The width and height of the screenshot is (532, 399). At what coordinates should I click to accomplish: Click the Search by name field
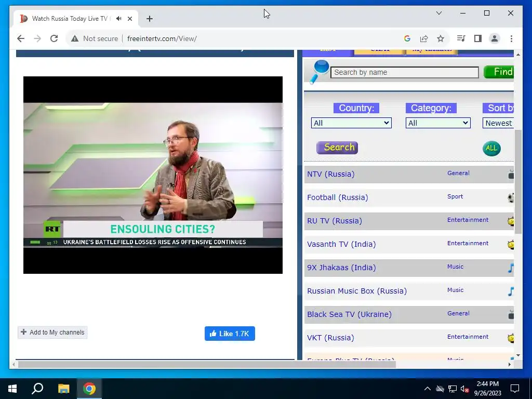(x=404, y=72)
